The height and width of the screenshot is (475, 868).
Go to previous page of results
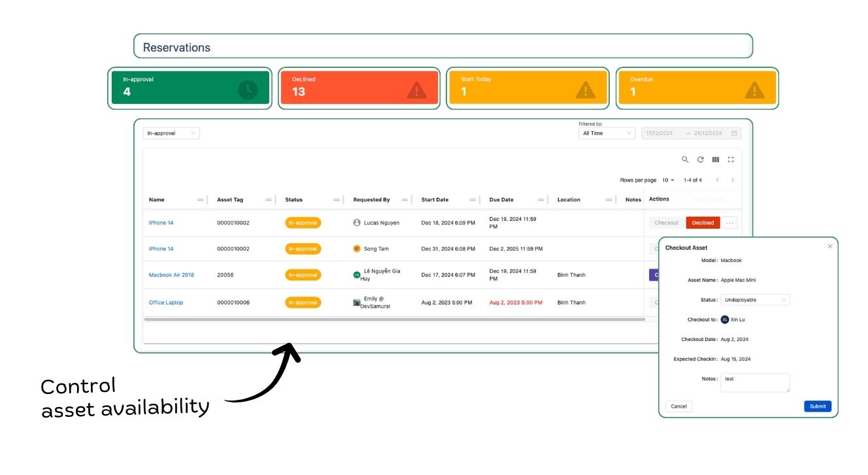[x=717, y=180]
